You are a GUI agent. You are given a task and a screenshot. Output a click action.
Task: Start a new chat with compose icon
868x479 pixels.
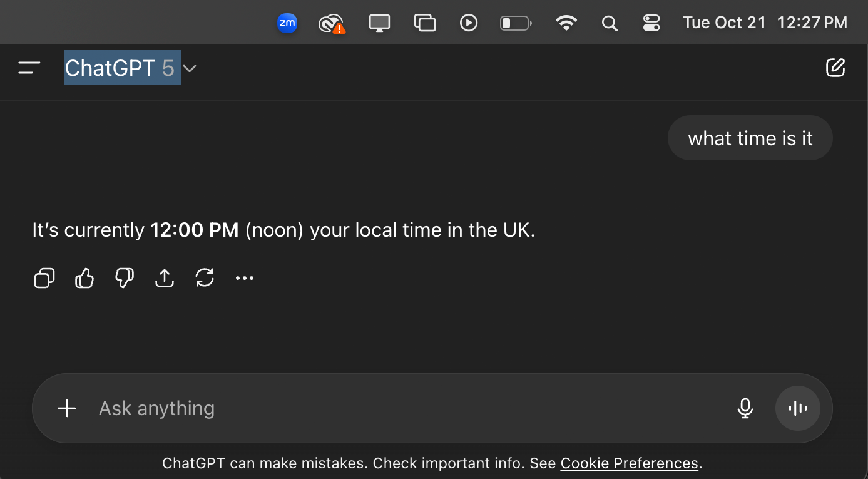(x=835, y=68)
